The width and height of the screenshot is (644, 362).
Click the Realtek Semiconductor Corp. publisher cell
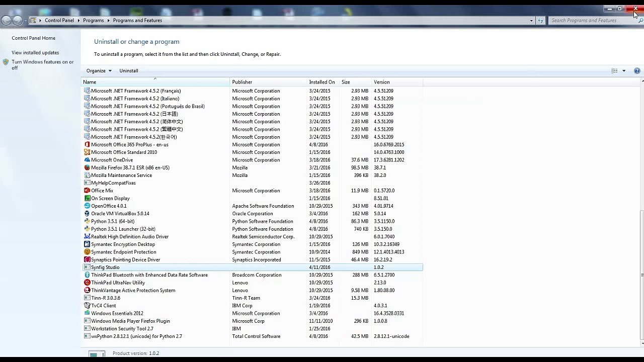pos(263,237)
